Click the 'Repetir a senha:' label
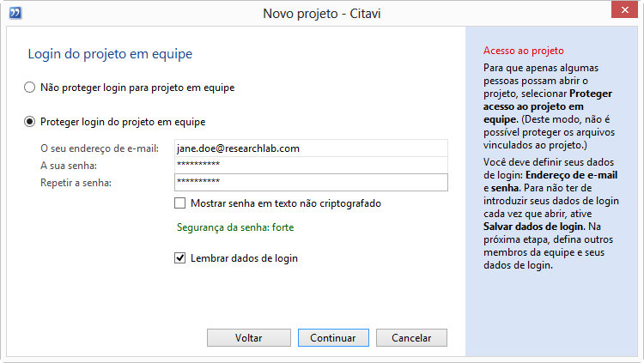This screenshot has height=363, width=644. click(76, 183)
